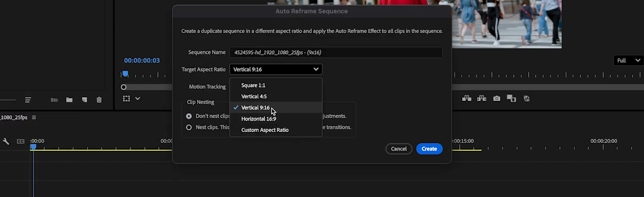Click the Program Monitor blue playhead marker
Viewport: 644px width, 197px height.
pos(125,74)
